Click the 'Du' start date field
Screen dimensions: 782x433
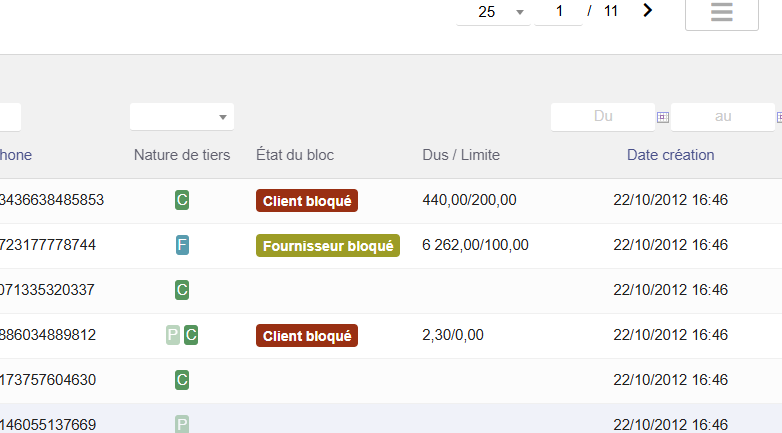[x=602, y=117]
